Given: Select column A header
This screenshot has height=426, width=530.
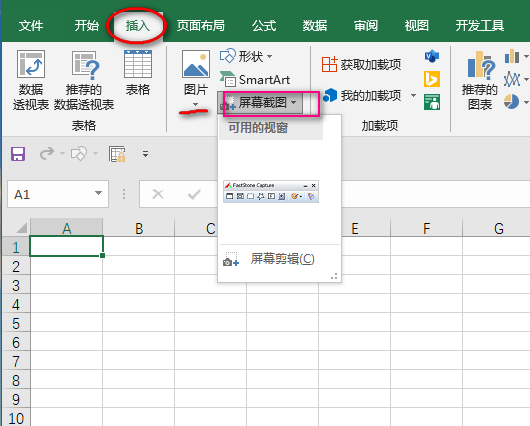Looking at the screenshot, I should pyautogui.click(x=67, y=228).
